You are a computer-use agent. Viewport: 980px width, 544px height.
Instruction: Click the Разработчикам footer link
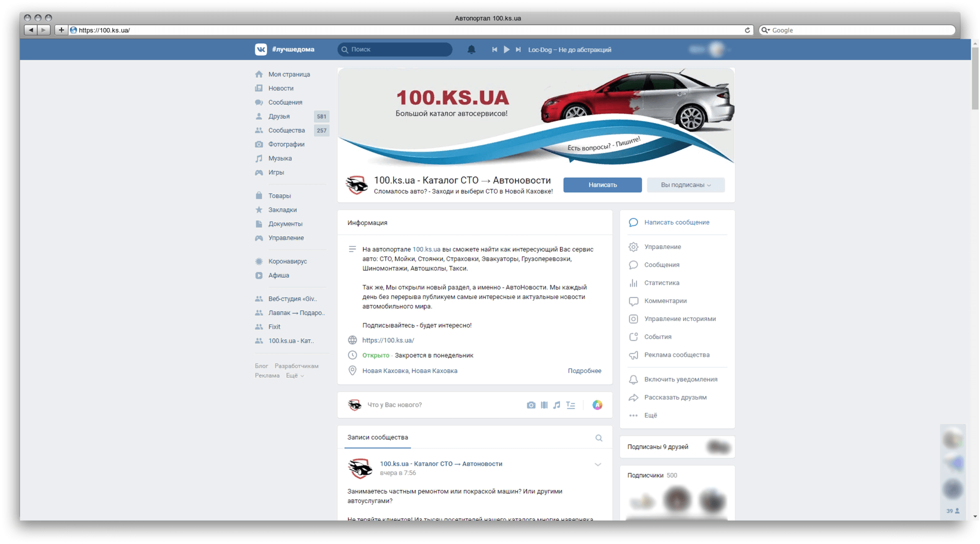tap(296, 366)
